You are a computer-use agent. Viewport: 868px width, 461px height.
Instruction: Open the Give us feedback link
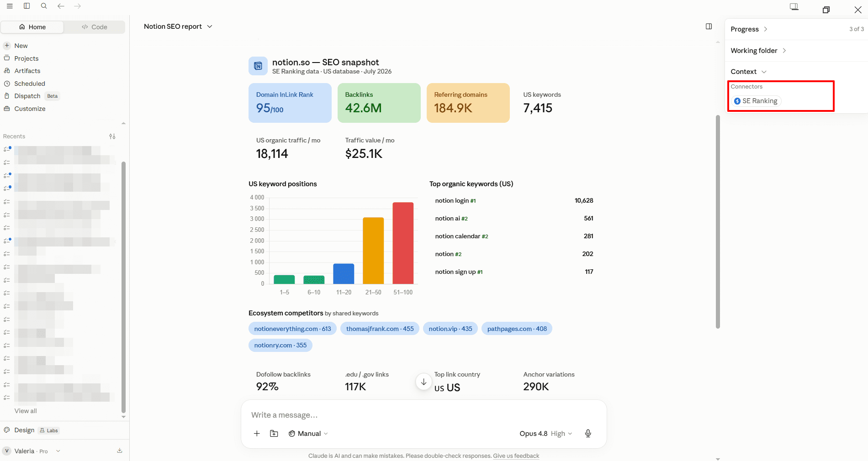516,456
